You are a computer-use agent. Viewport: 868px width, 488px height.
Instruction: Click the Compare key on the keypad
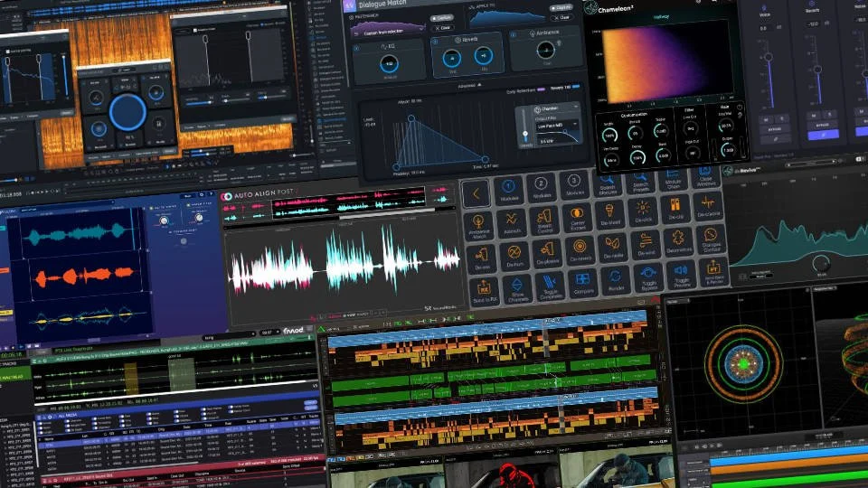coord(583,282)
